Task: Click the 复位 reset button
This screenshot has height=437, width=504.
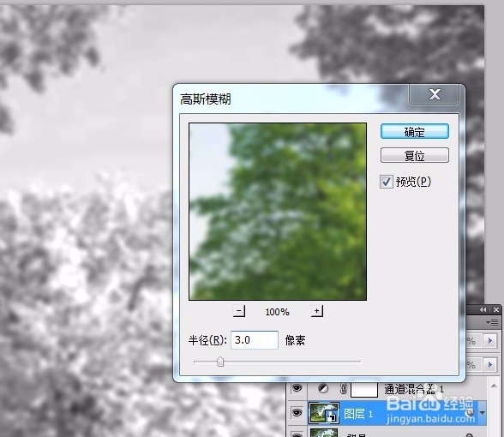Action: click(x=414, y=156)
